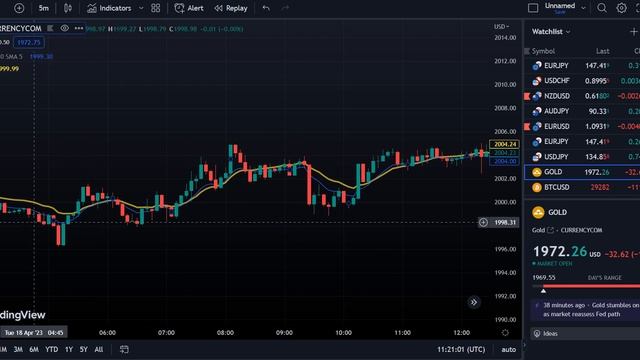This screenshot has width=640, height=360.
Task: Toggle auto price scale
Action: click(x=509, y=349)
